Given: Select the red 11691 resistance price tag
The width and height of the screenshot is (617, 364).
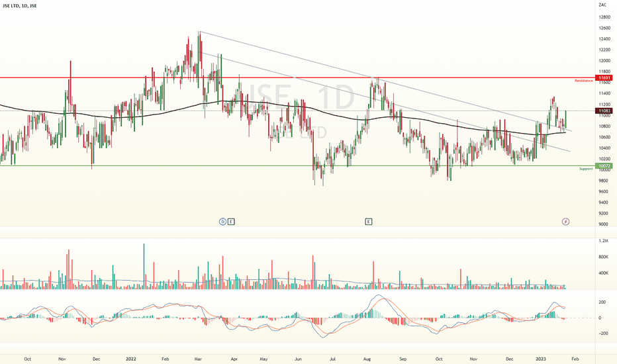Looking at the screenshot, I should [604, 78].
